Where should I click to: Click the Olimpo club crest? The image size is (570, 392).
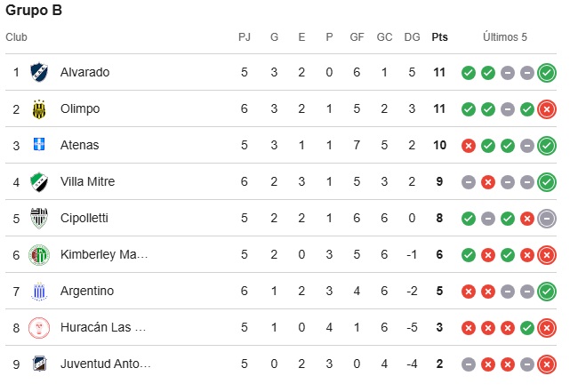point(39,109)
